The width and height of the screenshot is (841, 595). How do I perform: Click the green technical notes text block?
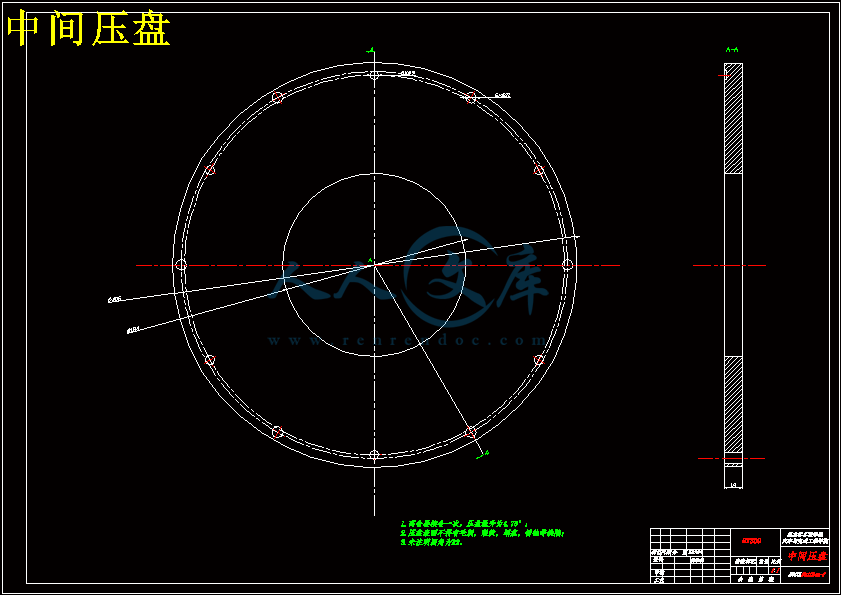(x=482, y=534)
